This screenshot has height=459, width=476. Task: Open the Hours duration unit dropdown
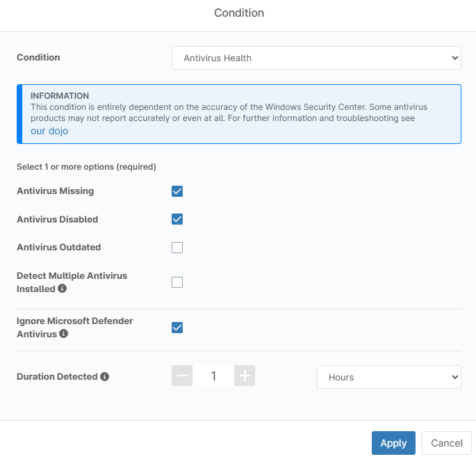(388, 377)
